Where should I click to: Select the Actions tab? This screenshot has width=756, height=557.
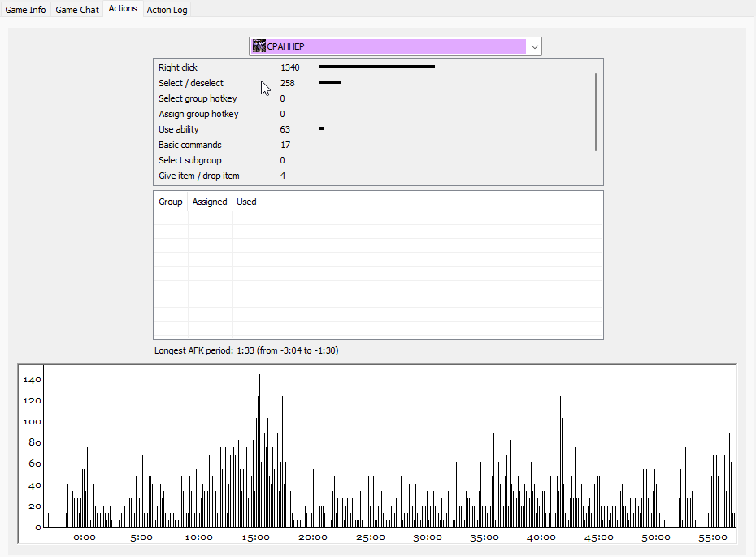(x=123, y=9)
